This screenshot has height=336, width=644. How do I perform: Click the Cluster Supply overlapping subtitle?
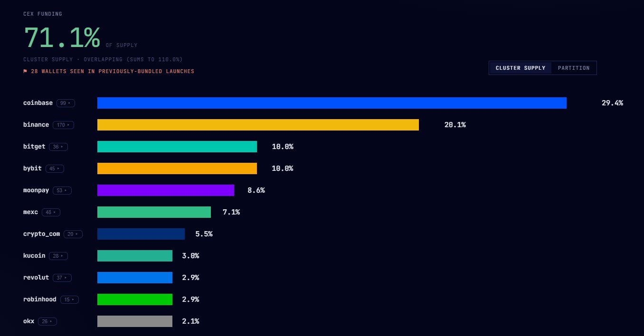103,59
